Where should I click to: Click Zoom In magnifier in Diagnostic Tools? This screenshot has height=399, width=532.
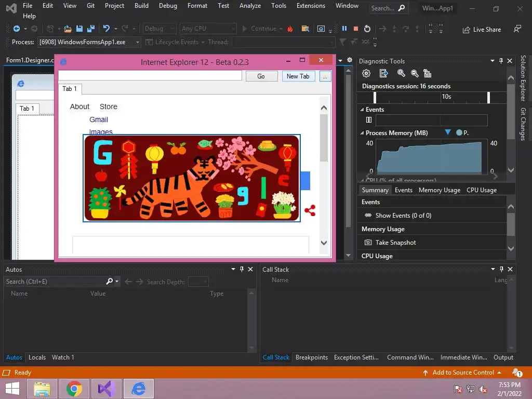(401, 73)
